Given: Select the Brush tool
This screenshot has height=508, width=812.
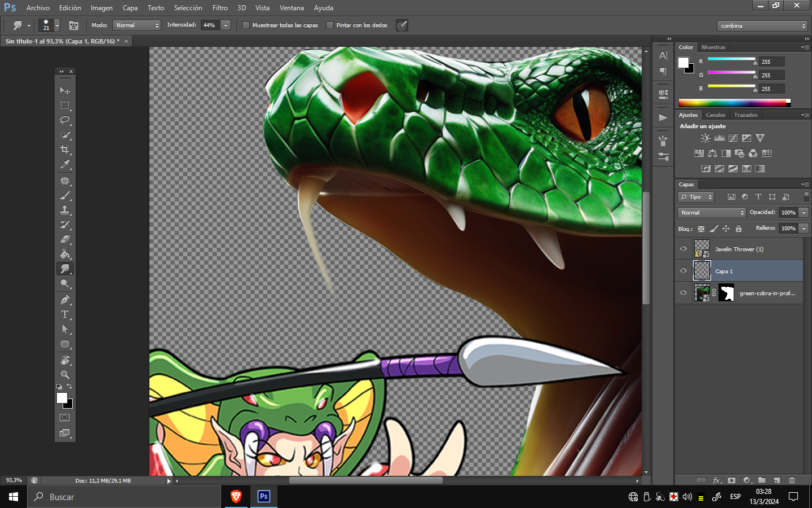Looking at the screenshot, I should 65,195.
